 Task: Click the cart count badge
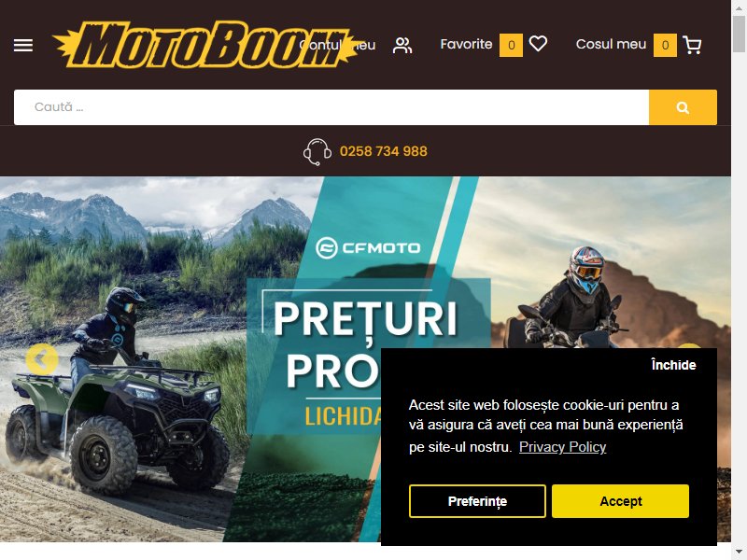[x=665, y=45]
